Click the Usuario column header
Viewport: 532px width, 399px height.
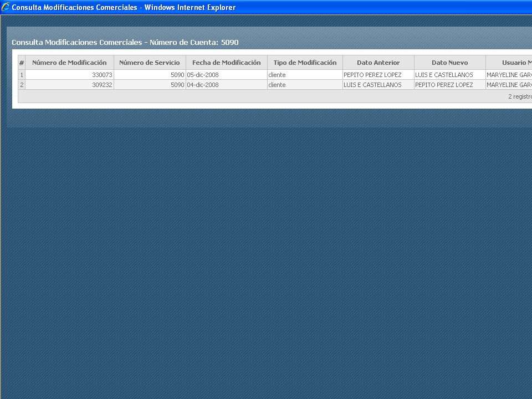(x=509, y=63)
